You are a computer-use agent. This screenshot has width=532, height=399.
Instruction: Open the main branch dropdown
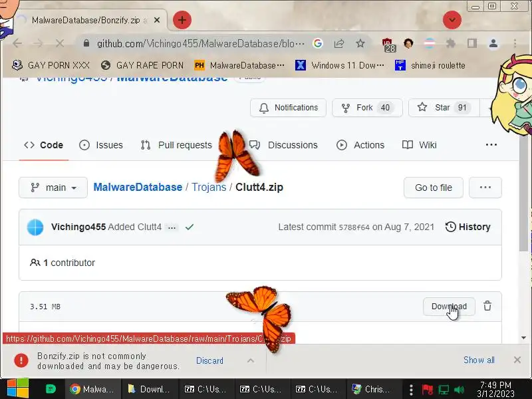tap(53, 188)
